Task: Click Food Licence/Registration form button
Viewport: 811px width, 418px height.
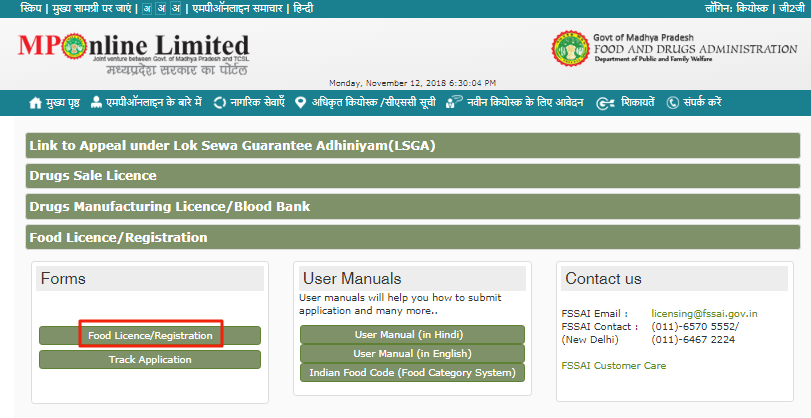Action: click(x=150, y=335)
